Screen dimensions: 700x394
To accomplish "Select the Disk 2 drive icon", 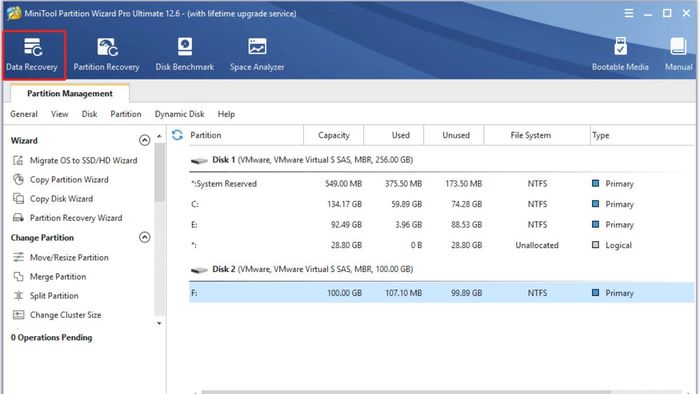I will pyautogui.click(x=199, y=270).
